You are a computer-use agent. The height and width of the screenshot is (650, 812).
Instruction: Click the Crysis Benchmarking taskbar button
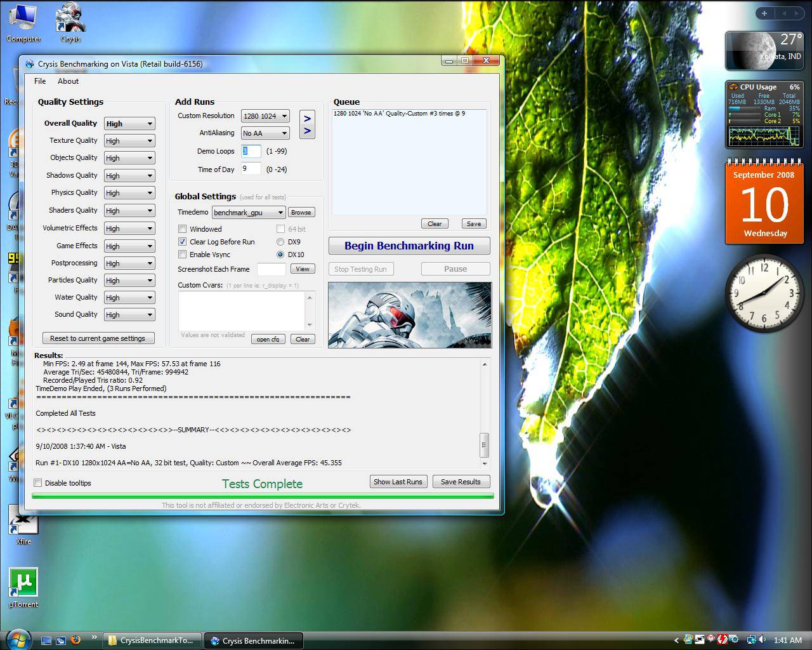[x=254, y=640]
